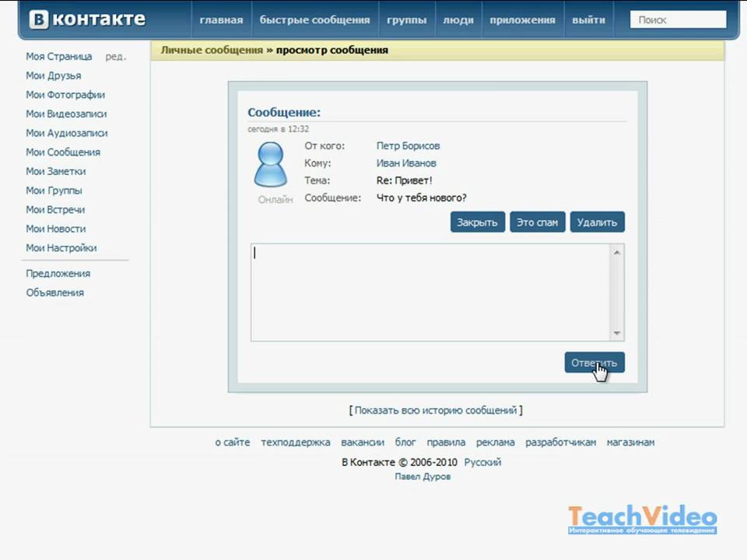The image size is (747, 560).
Task: Click выйти to log out
Action: (588, 20)
